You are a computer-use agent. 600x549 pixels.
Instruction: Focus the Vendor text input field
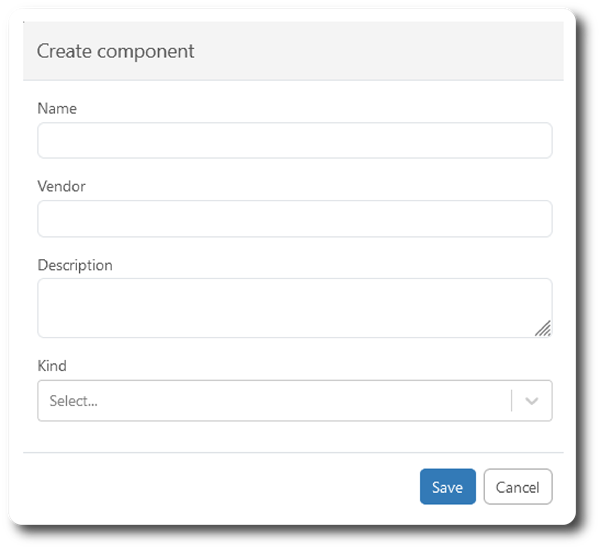294,219
